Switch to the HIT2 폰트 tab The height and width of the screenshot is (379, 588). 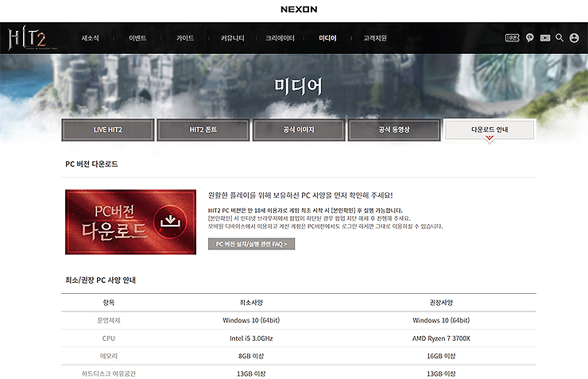pos(203,130)
